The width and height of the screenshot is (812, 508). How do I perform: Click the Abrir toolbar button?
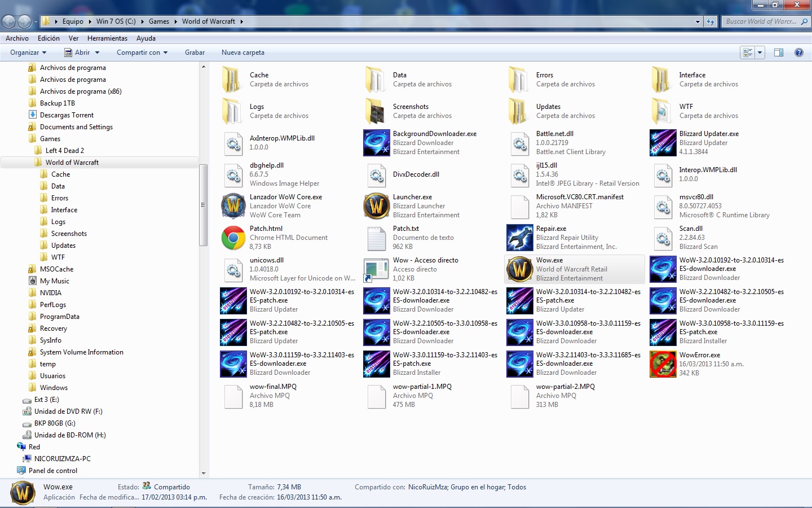(77, 52)
